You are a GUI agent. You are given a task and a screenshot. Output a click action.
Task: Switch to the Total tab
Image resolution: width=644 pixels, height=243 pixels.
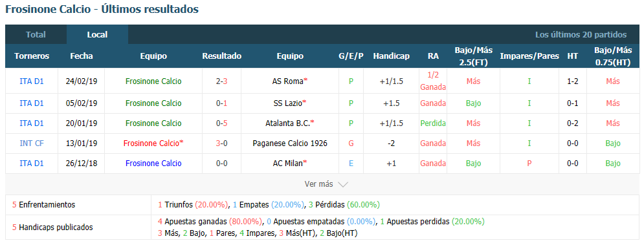[36, 35]
